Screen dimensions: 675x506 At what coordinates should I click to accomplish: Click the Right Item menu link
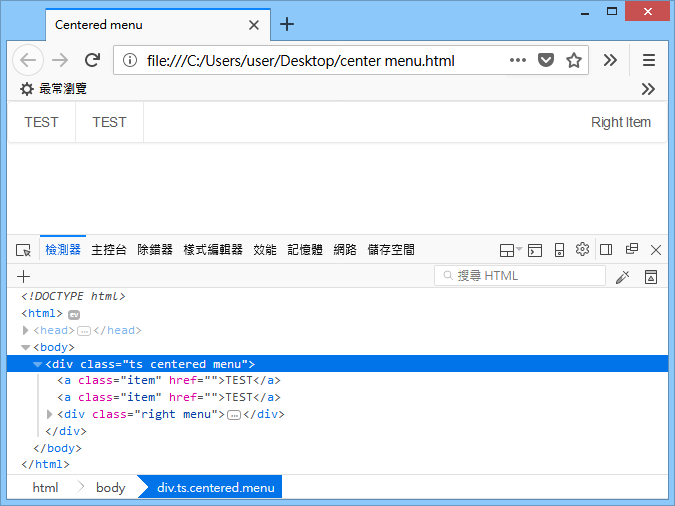pyautogui.click(x=621, y=122)
